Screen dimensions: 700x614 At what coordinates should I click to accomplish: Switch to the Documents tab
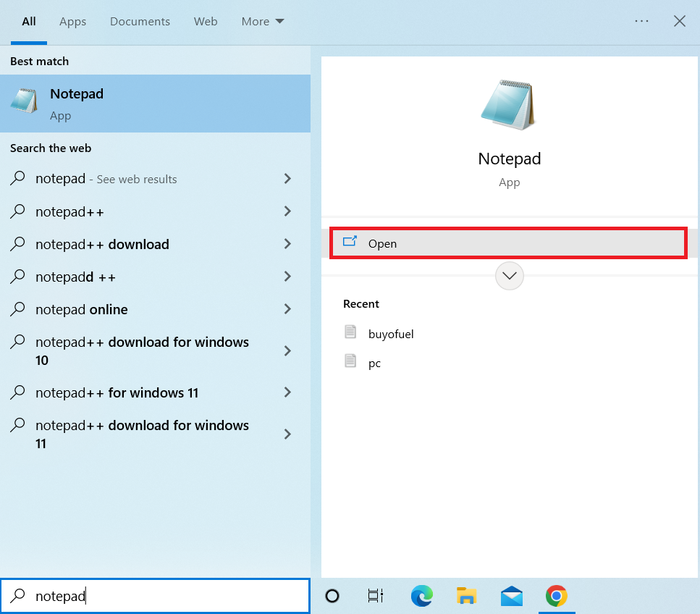tap(140, 21)
